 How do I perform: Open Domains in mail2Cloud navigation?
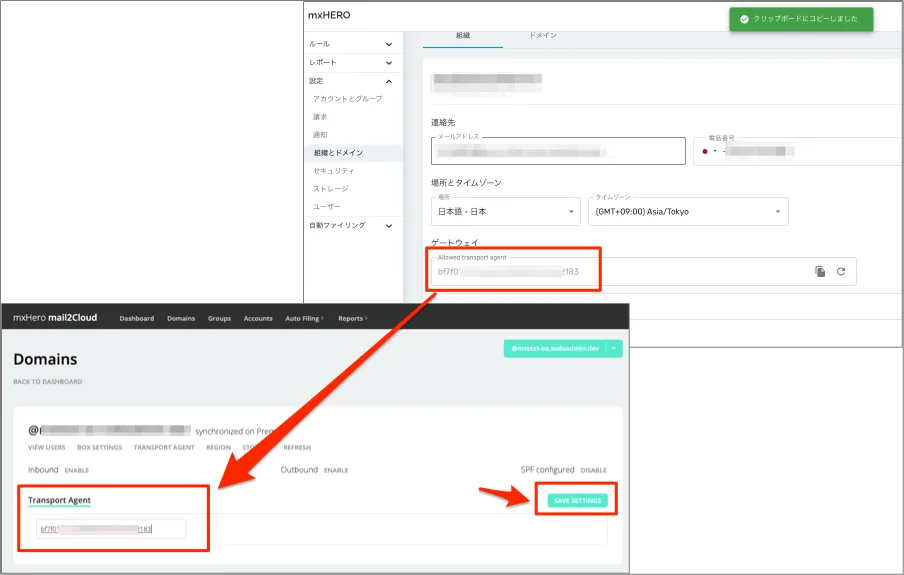181,318
